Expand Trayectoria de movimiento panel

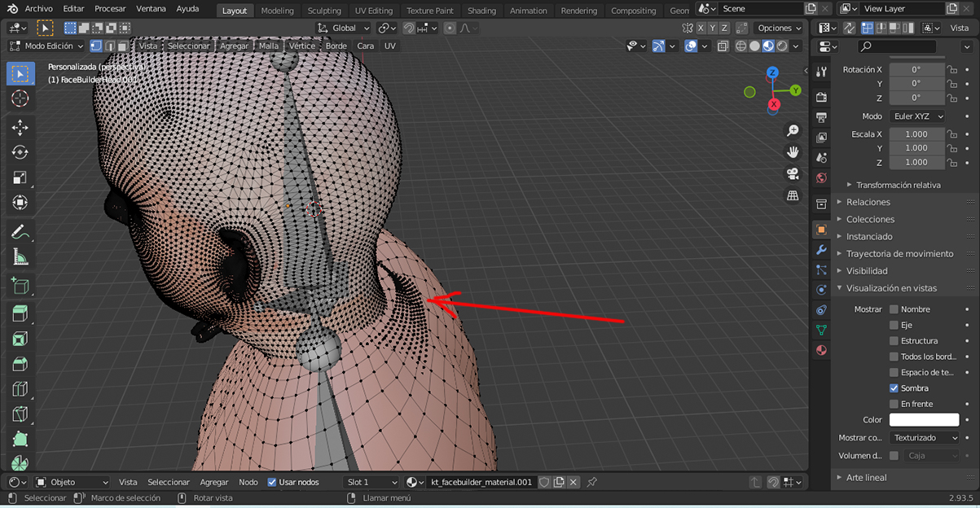tap(899, 253)
